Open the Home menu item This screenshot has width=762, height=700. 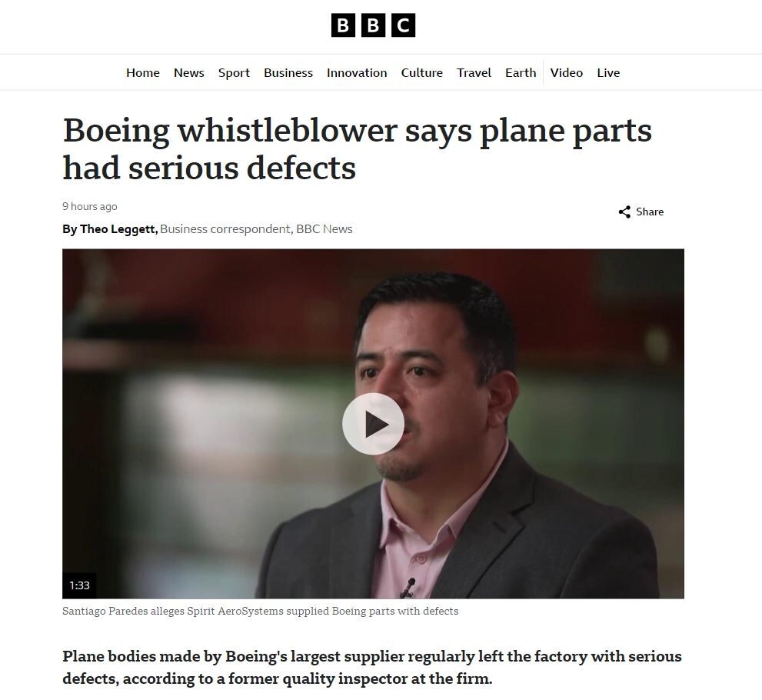tap(143, 73)
